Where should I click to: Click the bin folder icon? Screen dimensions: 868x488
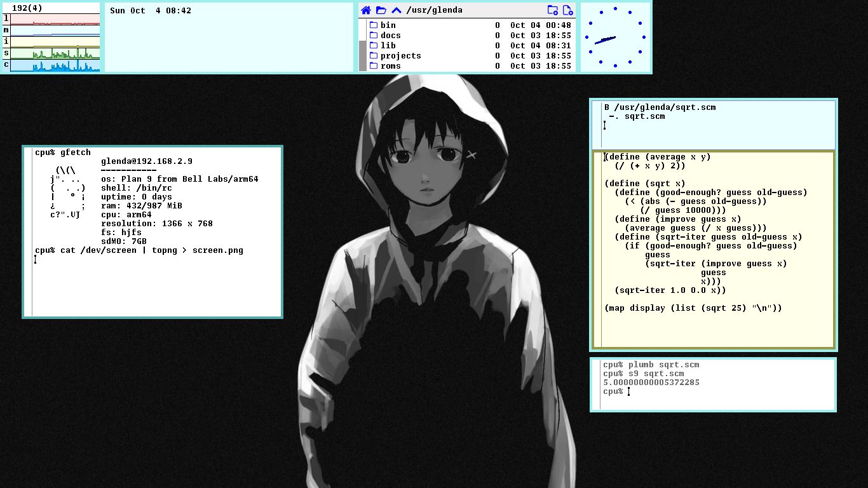373,25
